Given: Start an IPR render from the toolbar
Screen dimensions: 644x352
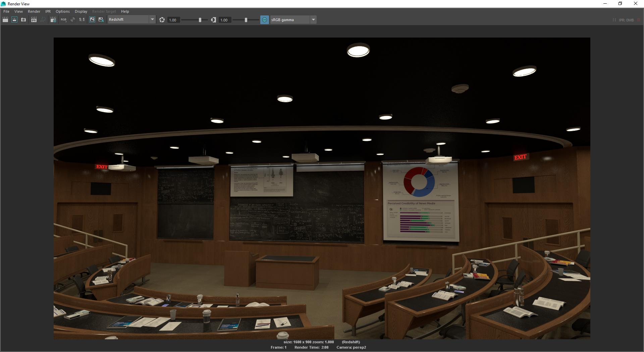Looking at the screenshot, I should click(x=34, y=20).
